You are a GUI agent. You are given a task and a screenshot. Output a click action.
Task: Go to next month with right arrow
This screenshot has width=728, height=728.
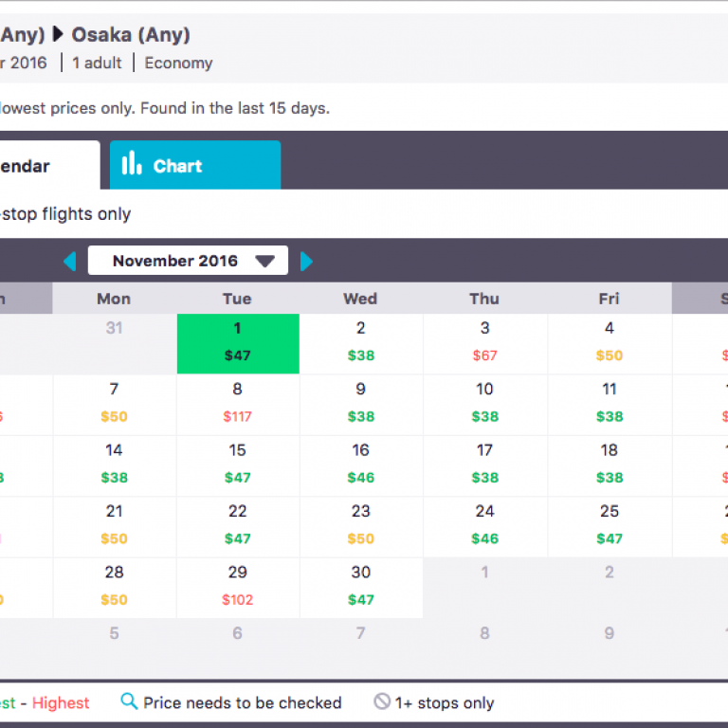(x=306, y=261)
